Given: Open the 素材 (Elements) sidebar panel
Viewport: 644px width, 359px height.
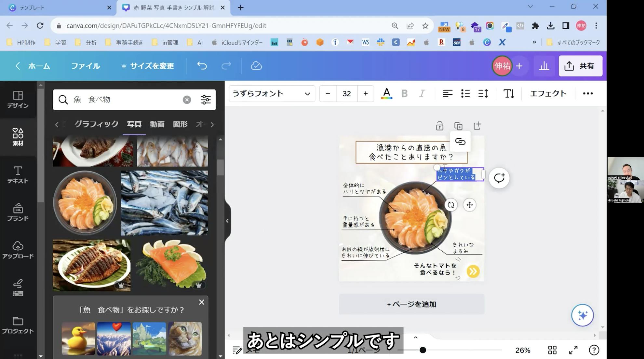Looking at the screenshot, I should (18, 137).
